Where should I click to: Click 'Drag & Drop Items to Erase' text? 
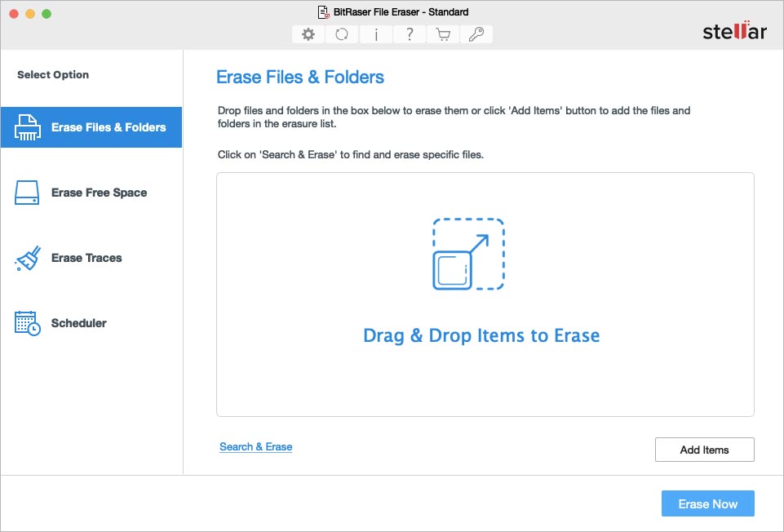481,335
